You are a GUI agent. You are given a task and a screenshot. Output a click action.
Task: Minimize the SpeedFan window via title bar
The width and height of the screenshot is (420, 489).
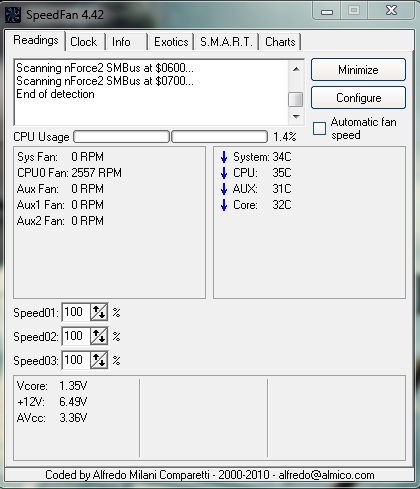coord(327,11)
